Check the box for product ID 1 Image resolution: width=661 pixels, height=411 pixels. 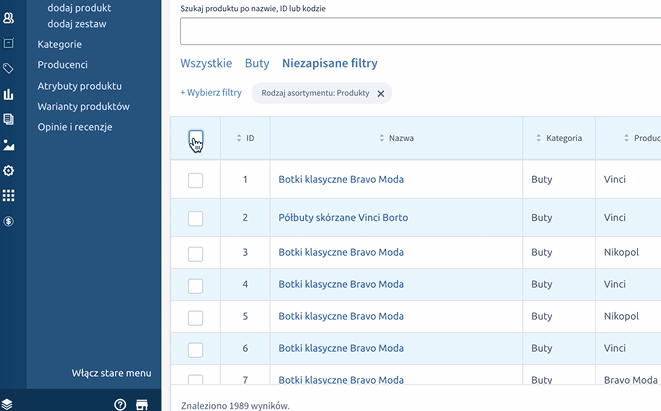196,180
